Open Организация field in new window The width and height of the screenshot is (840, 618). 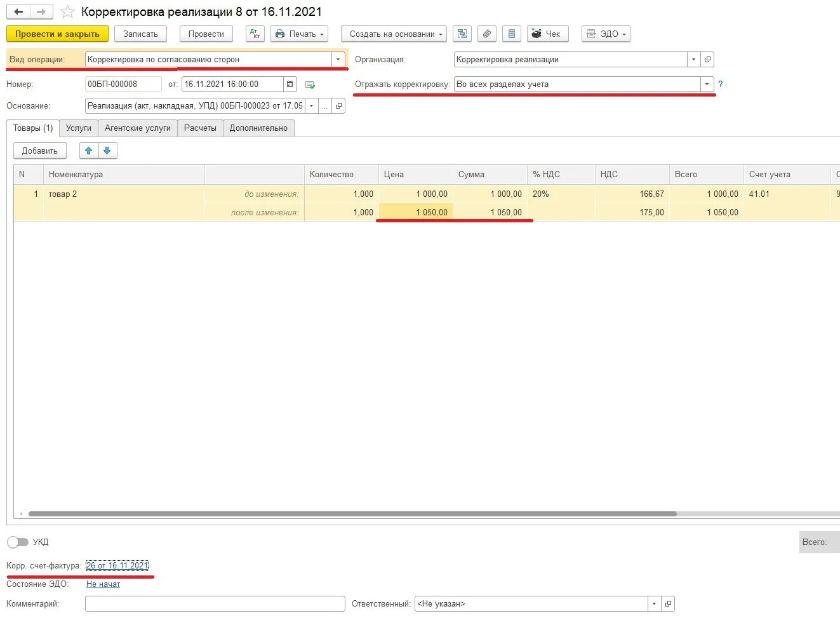pos(707,59)
